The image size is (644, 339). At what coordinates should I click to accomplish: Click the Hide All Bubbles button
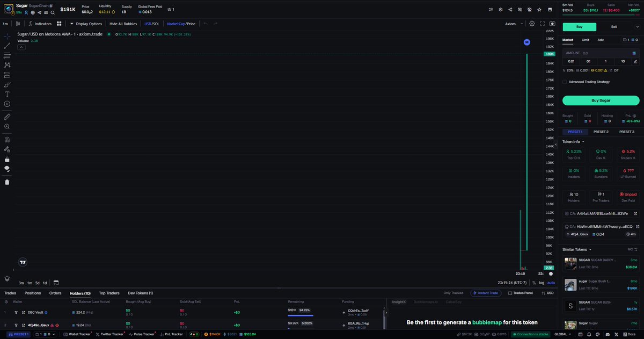(123, 24)
